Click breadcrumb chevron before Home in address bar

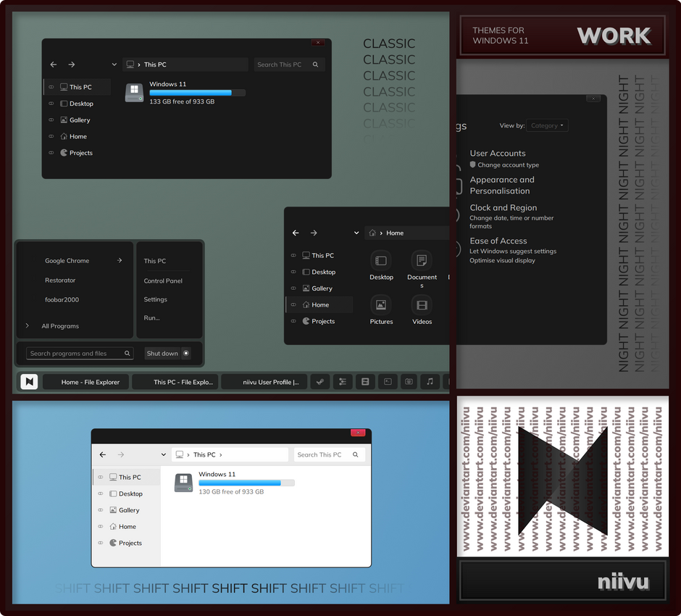[x=381, y=233]
